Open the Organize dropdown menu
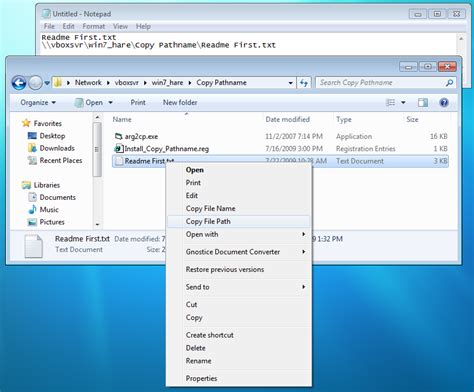 point(38,102)
